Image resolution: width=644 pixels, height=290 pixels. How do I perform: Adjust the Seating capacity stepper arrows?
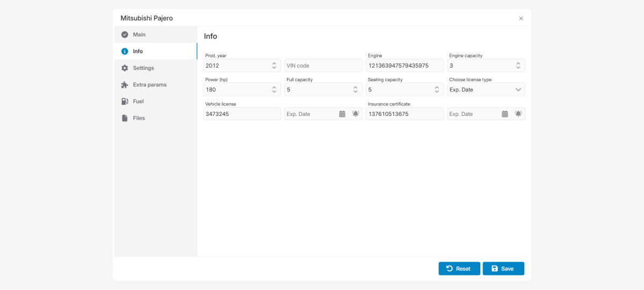[x=436, y=90]
